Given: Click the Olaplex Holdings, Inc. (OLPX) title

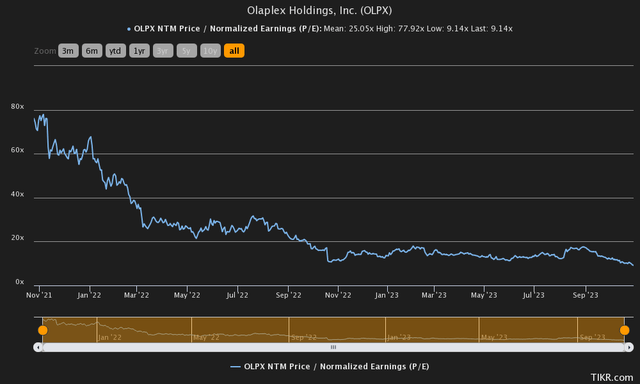Looking at the screenshot, I should (320, 10).
